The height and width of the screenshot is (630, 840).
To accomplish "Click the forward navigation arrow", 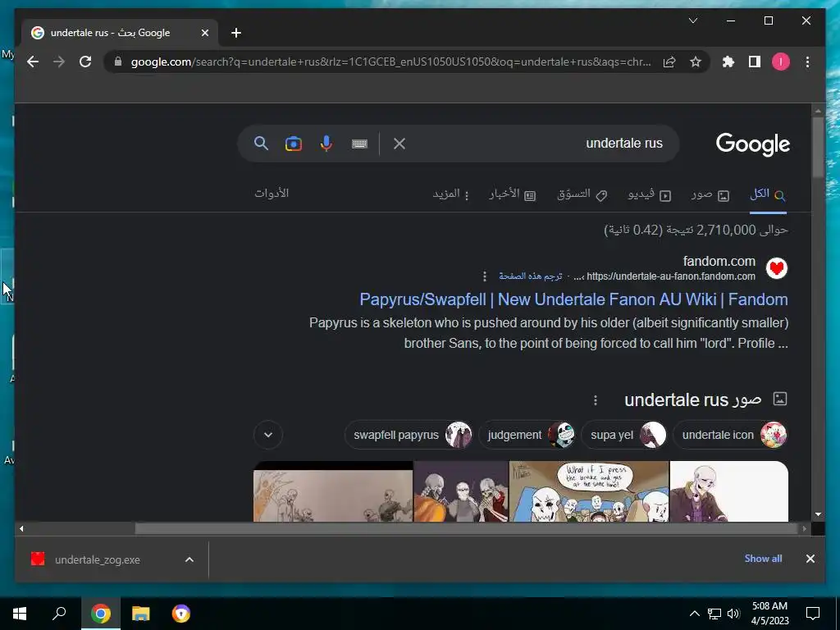I will [59, 62].
